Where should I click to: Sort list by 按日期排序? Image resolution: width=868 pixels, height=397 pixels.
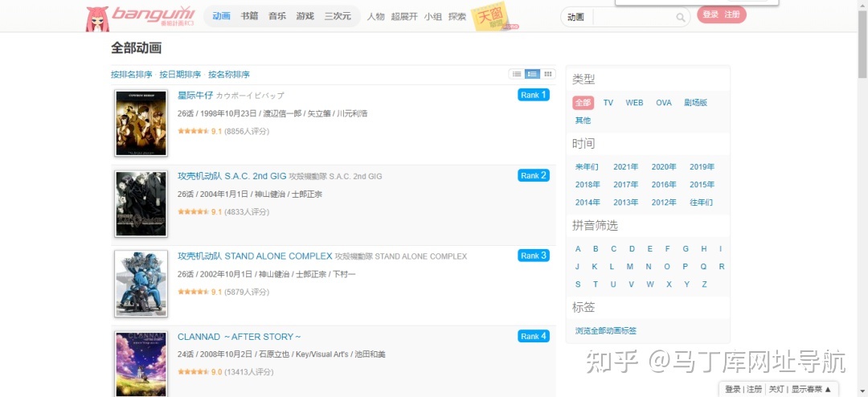click(x=180, y=75)
